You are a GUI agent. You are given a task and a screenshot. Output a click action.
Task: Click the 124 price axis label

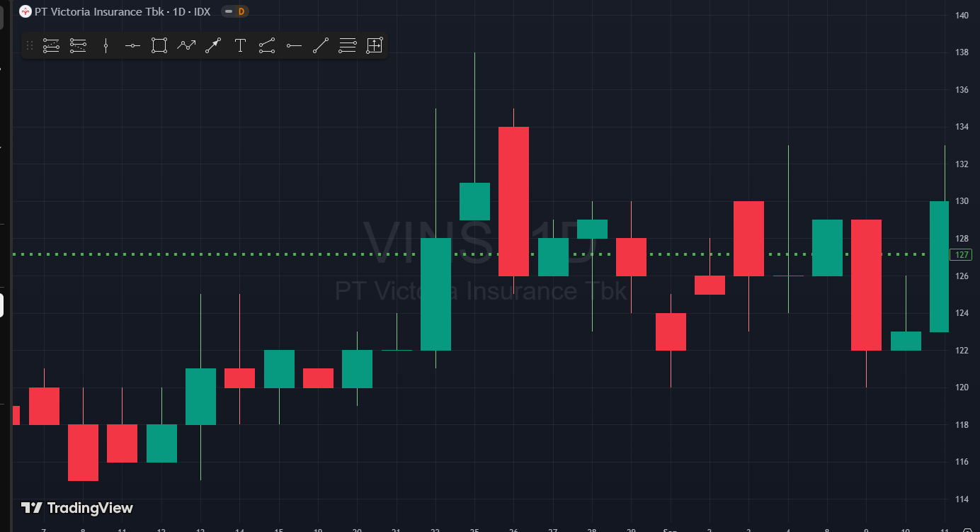pos(962,313)
